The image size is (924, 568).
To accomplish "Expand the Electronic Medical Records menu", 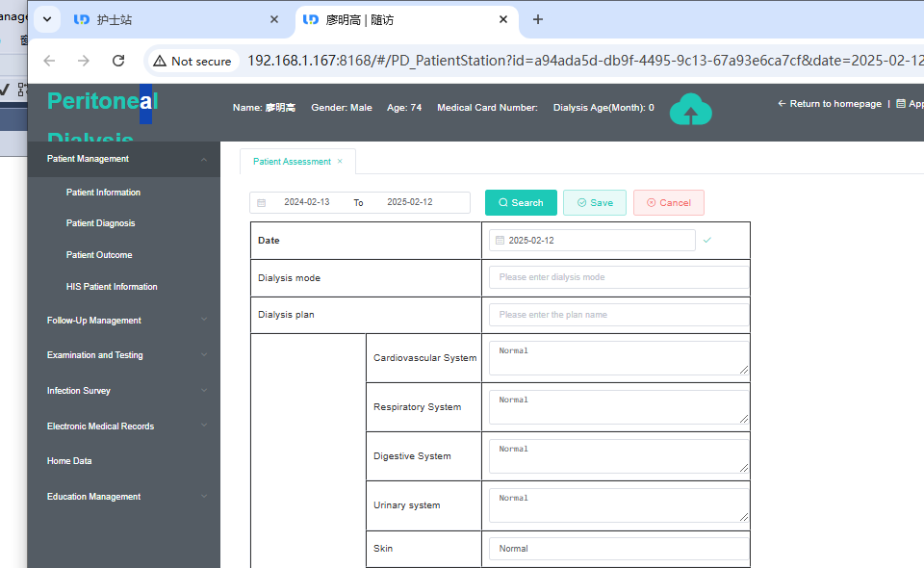I will pyautogui.click(x=124, y=426).
